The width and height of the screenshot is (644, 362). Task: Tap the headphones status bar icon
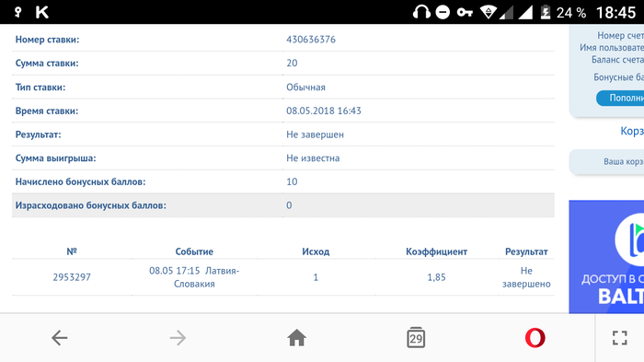(x=421, y=12)
